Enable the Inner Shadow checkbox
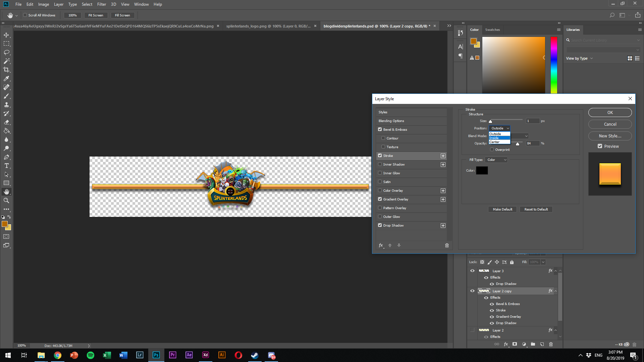This screenshot has width=644, height=362. pyautogui.click(x=380, y=164)
